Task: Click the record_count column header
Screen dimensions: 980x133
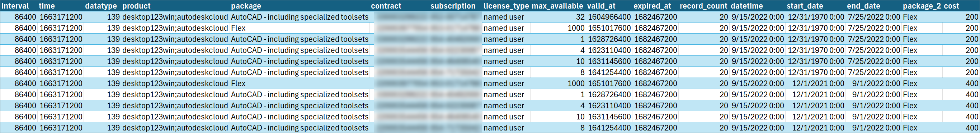Action: (703, 6)
